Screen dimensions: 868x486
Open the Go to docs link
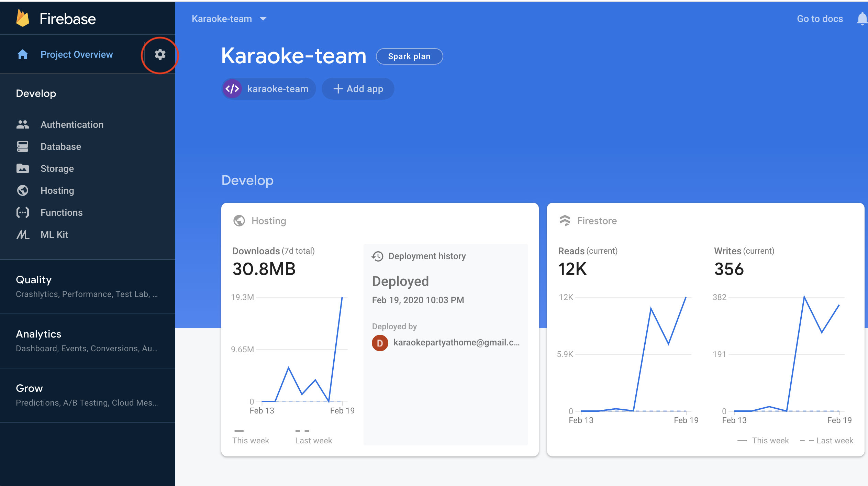(820, 19)
